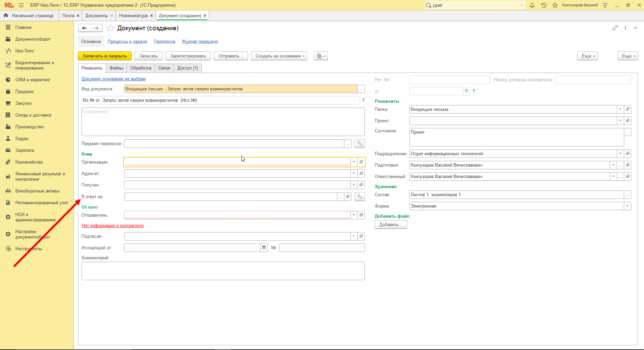The height and width of the screenshot is (350, 644).
Task: Switch to Файлы tab
Action: point(116,68)
